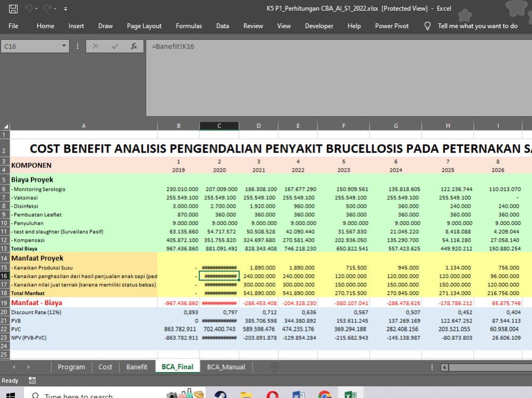Open the Review ribbon tab
Viewport: 532px width, 398px height.
tap(253, 26)
